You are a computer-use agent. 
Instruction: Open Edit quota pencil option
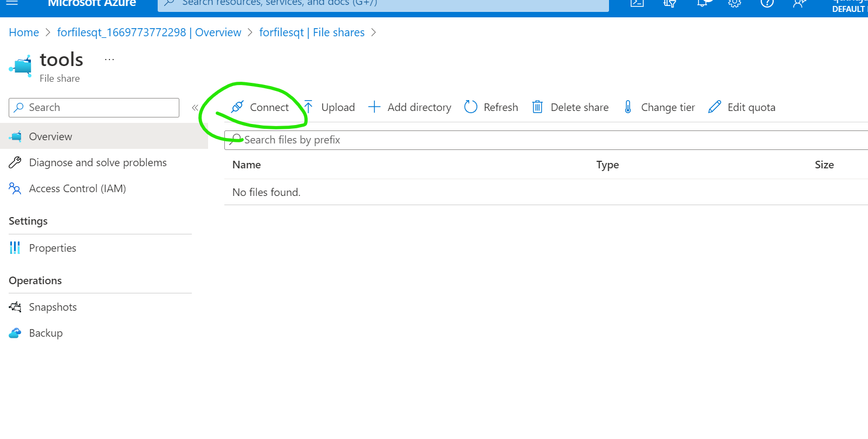(x=742, y=107)
